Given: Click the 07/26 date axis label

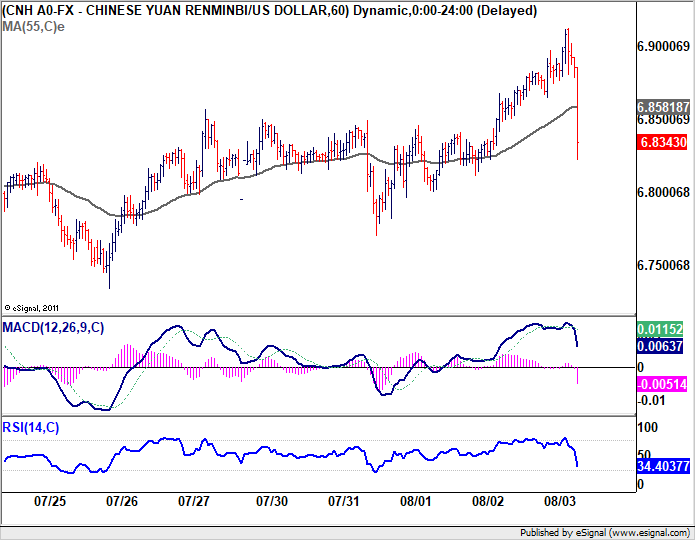Looking at the screenshot, I should click(x=122, y=501).
